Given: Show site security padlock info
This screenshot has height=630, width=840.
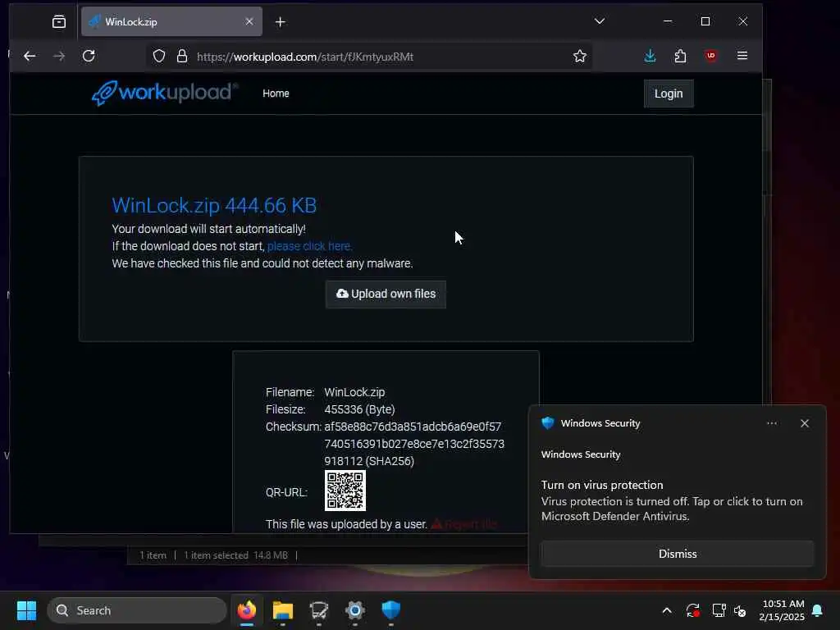Looking at the screenshot, I should click(x=182, y=57).
